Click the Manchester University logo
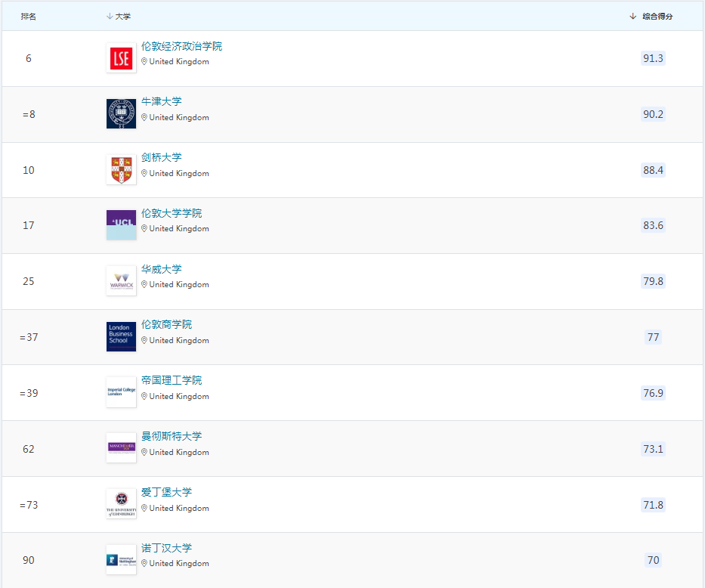Image resolution: width=705 pixels, height=588 pixels. coord(121,448)
